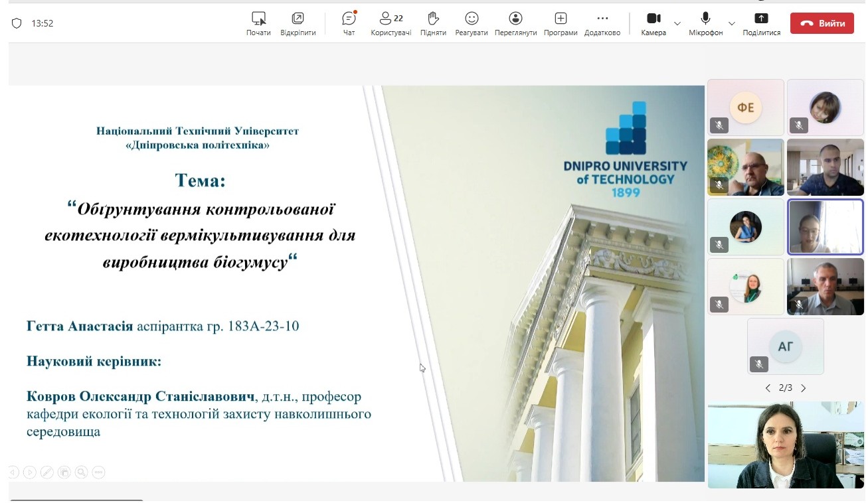This screenshot has height=503, width=868.
Task: Expand the camera options chevron
Action: 677,23
